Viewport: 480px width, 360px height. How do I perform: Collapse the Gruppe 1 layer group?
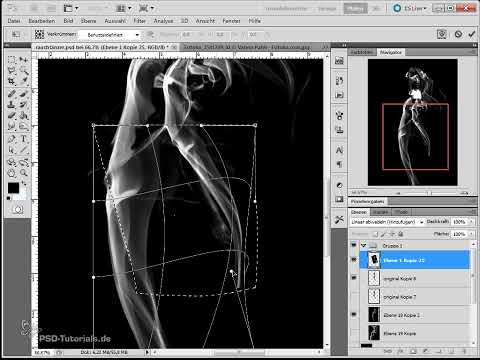pyautogui.click(x=364, y=245)
